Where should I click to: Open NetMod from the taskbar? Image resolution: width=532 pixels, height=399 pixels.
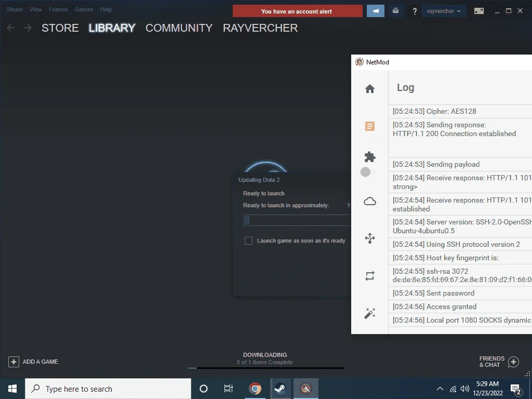coord(305,389)
